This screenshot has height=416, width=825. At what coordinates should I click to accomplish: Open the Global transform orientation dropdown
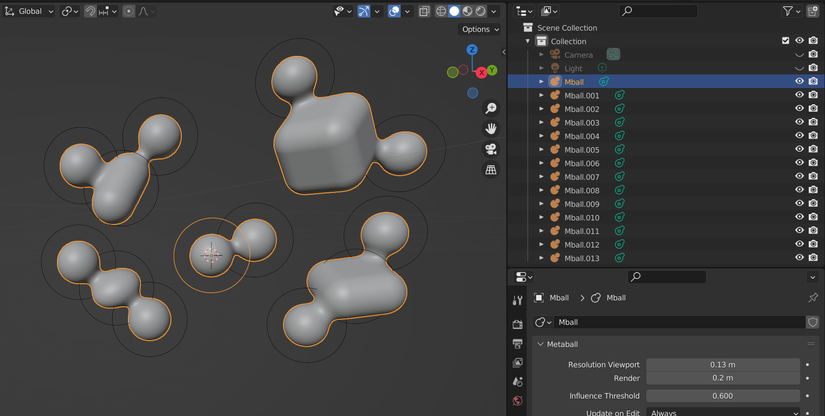pos(29,11)
